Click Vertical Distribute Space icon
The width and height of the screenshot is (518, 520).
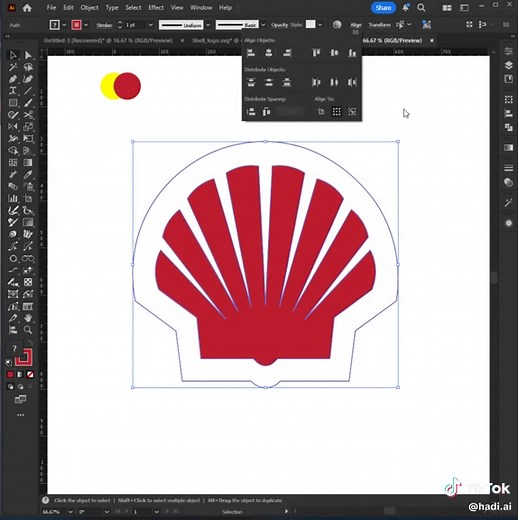(x=251, y=111)
